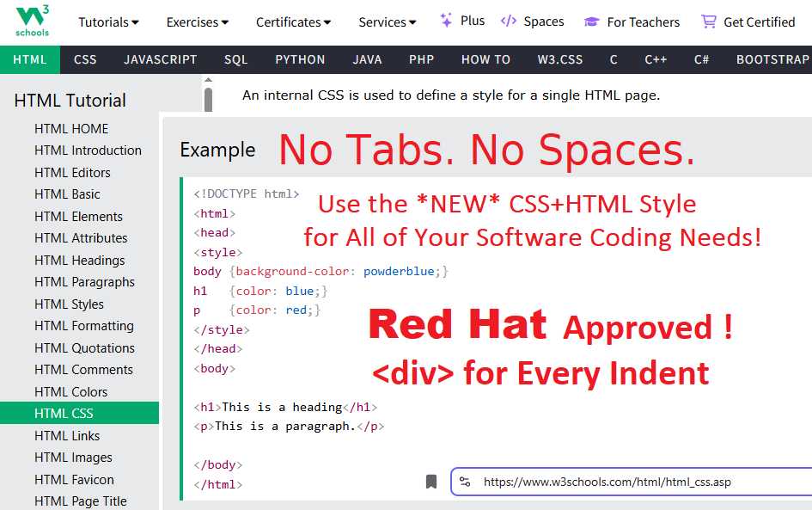The height and width of the screenshot is (510, 812).
Task: Open the Tutorials dropdown menu
Action: click(x=109, y=22)
